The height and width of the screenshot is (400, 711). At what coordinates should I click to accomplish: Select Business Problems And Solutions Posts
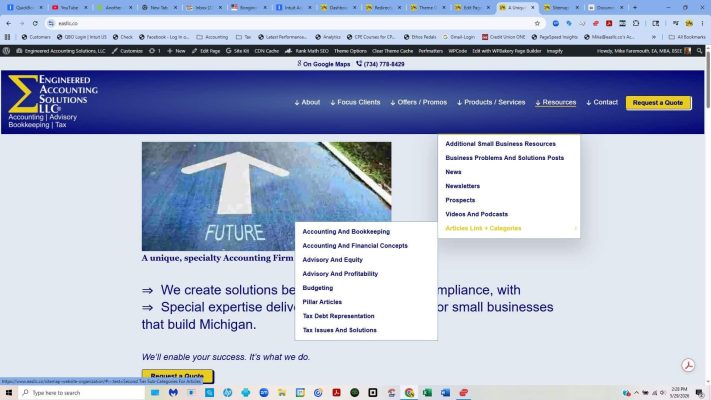point(504,158)
